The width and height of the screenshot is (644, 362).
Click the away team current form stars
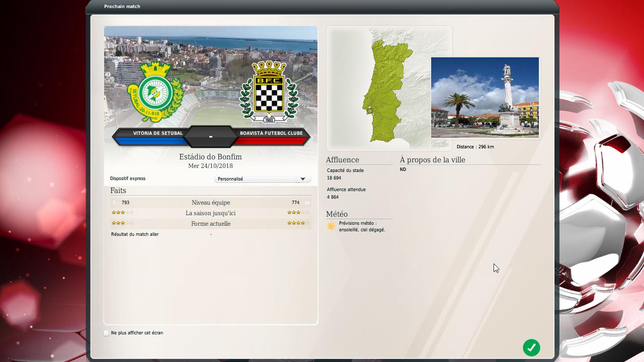pos(298,223)
